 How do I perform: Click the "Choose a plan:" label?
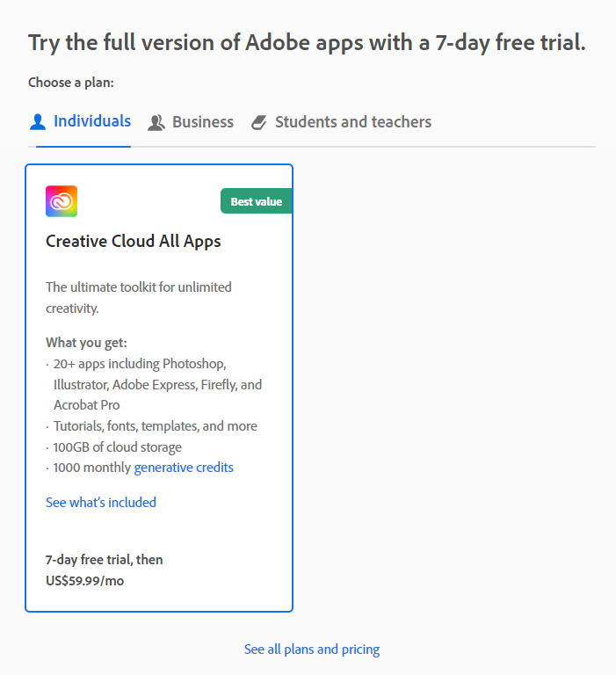coord(71,83)
